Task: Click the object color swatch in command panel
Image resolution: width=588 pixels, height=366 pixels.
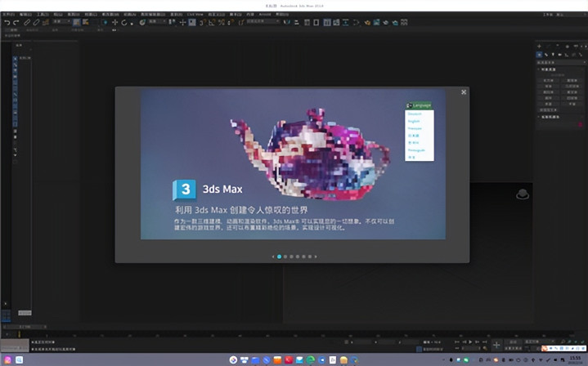Action: [x=581, y=124]
